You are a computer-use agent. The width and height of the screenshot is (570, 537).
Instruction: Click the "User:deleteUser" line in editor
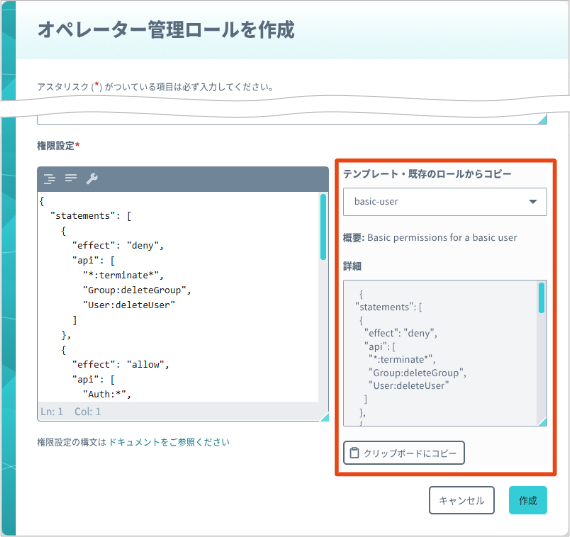(x=129, y=305)
